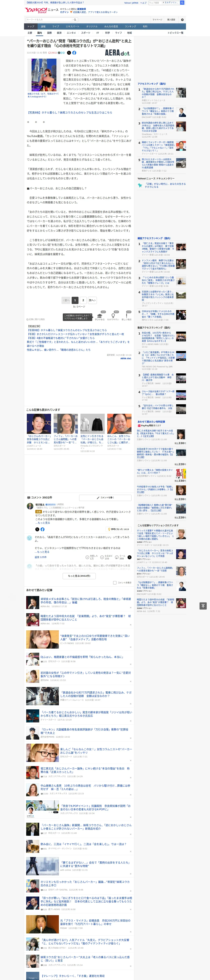Select the スポーツ category tab
The image size is (210, 980).
click(86, 33)
